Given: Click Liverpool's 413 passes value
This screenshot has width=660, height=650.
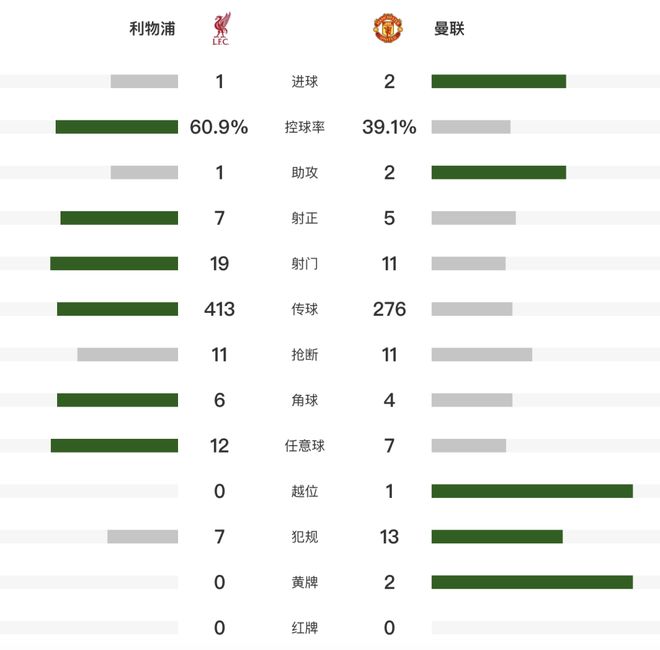Looking at the screenshot, I should point(219,309).
